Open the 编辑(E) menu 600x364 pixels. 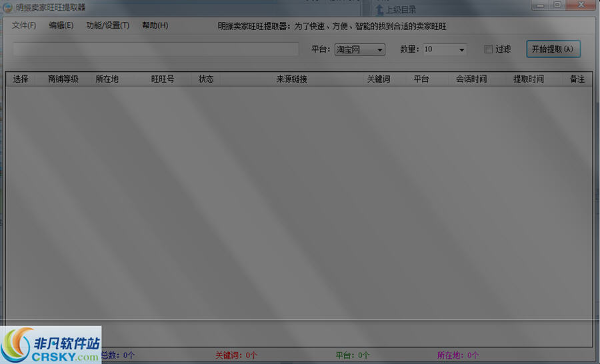(x=61, y=25)
